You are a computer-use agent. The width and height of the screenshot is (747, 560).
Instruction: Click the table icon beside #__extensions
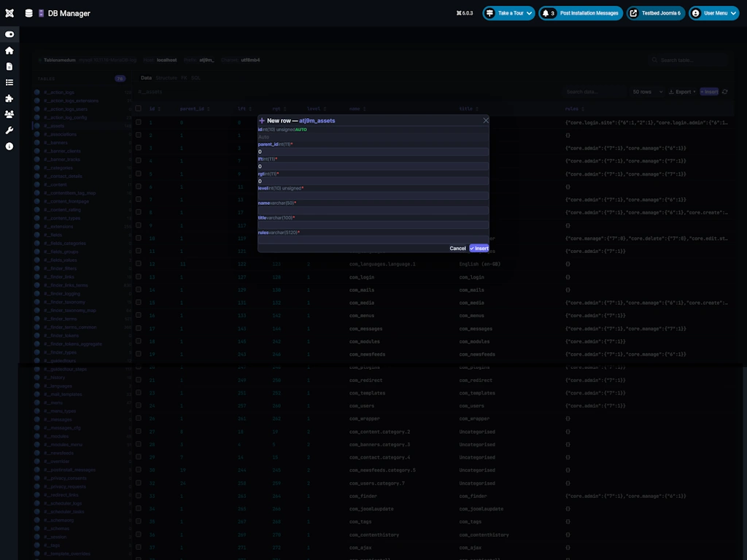[x=37, y=227]
